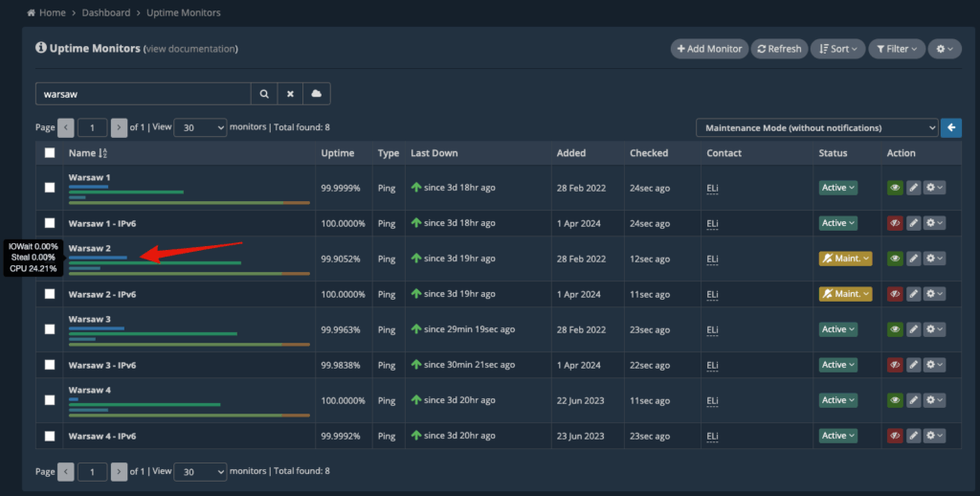Click Warsaw 2 blue CPU usage bar
Image resolution: width=980 pixels, height=496 pixels.
(99, 257)
